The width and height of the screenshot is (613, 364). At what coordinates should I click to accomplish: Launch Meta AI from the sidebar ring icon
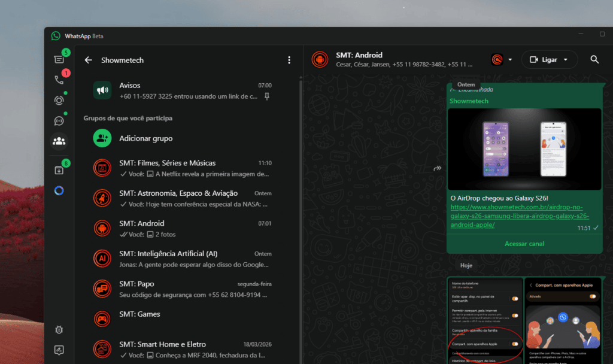pos(59,191)
